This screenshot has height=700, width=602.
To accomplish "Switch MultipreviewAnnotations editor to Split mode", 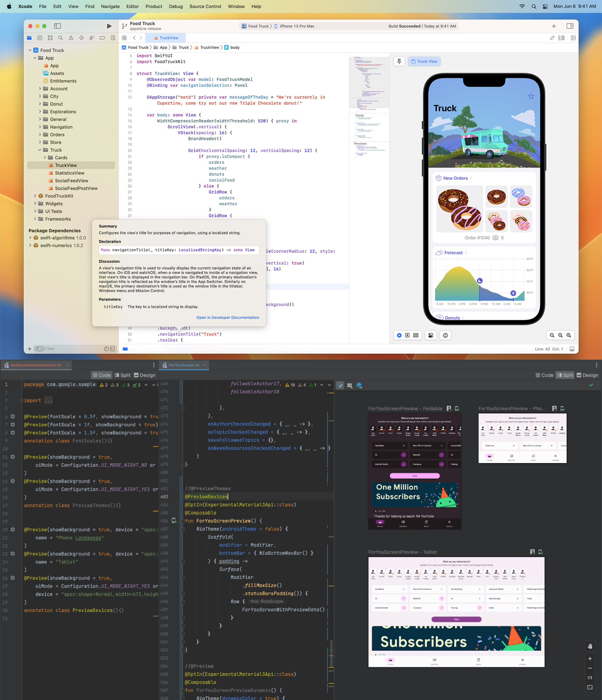I will [122, 375].
